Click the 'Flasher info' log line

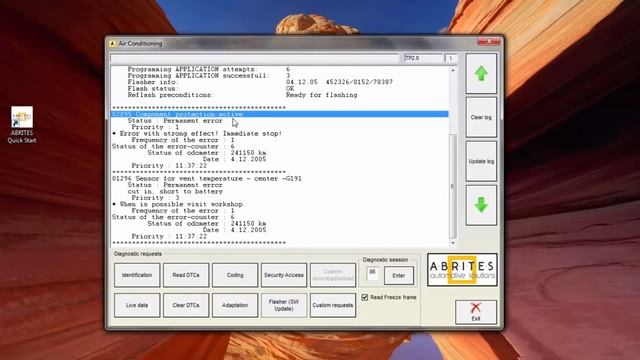click(x=260, y=82)
